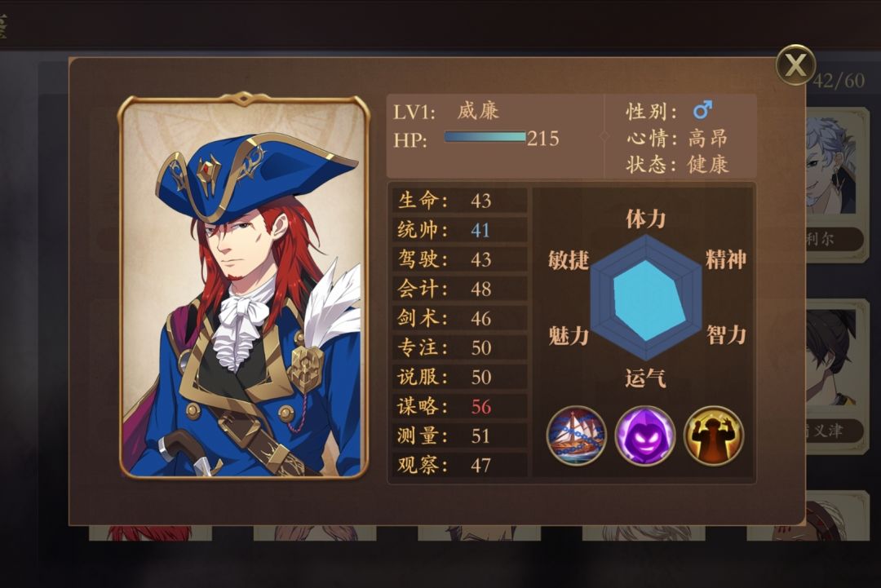Tap the 运气 label below the chart
The image size is (881, 588).
tap(645, 378)
